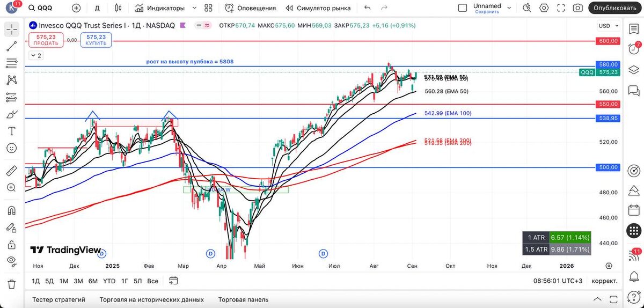Open the USD currency dropdown
The image size is (644, 308).
click(608, 26)
